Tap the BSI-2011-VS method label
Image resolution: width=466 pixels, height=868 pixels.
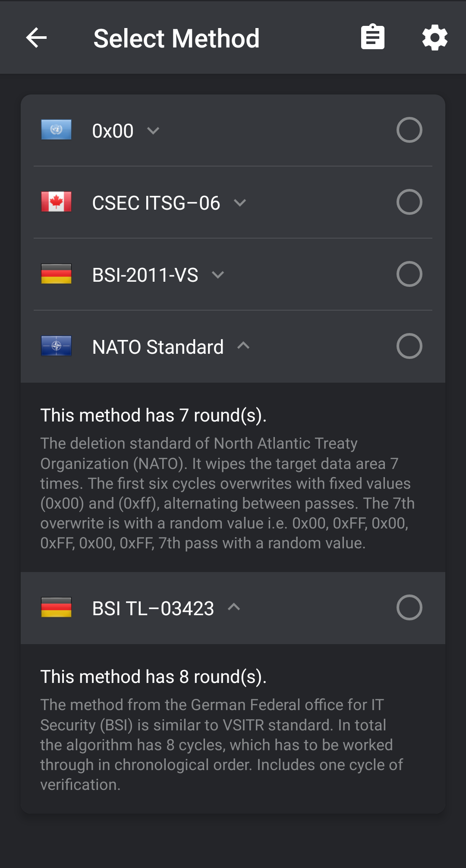[x=145, y=275]
